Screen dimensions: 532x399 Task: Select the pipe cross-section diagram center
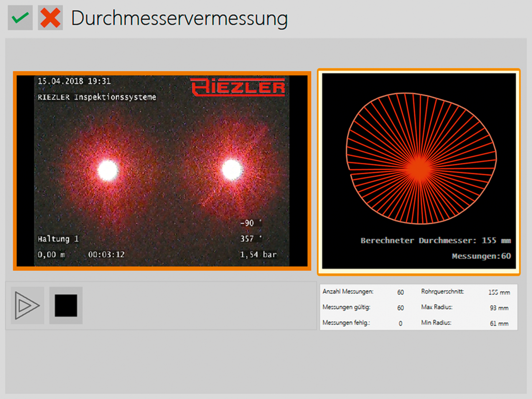coord(419,168)
